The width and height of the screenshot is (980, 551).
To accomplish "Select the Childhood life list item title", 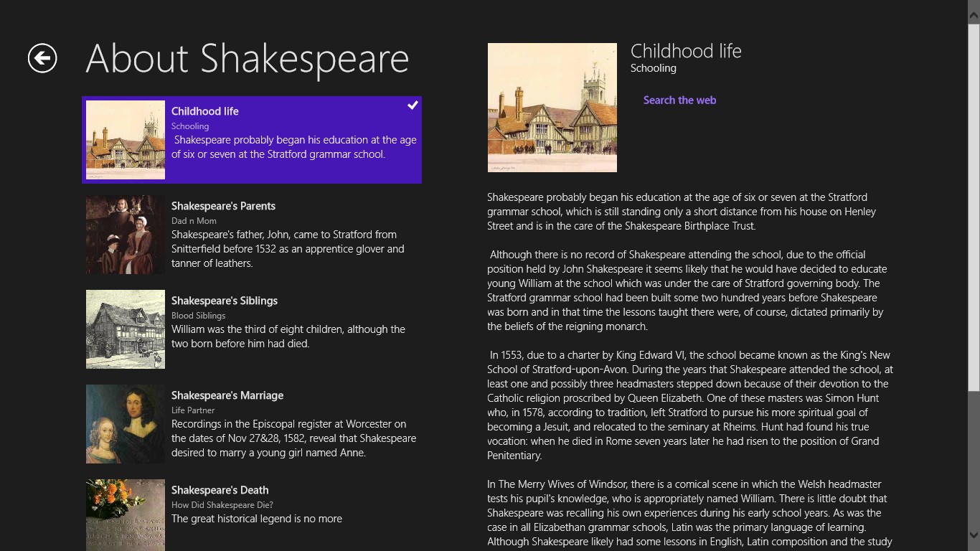I will pos(205,111).
